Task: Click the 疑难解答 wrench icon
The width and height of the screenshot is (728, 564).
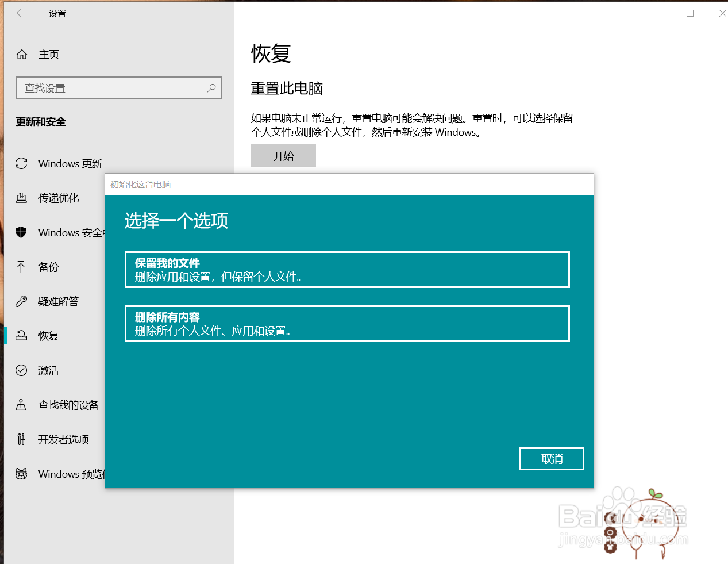Action: 21,301
